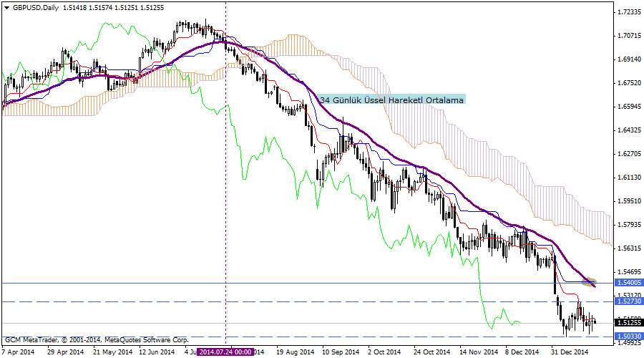Viewport: 644px width, 358px height.
Task: Click the 1.72335 price axis label
Action: click(628, 12)
